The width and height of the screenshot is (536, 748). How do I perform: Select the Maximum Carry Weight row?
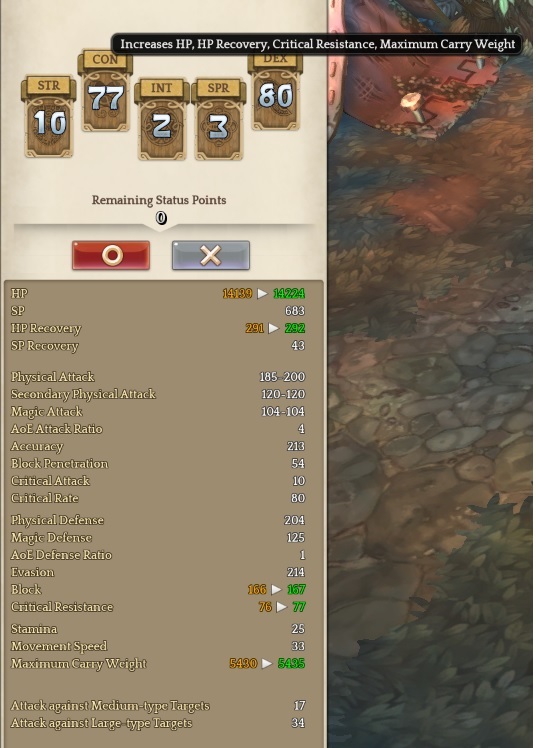pos(158,664)
